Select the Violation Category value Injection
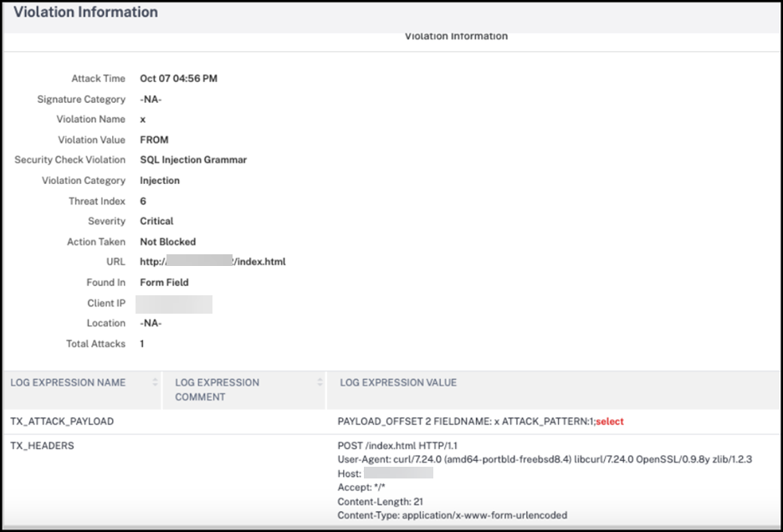 coord(160,181)
